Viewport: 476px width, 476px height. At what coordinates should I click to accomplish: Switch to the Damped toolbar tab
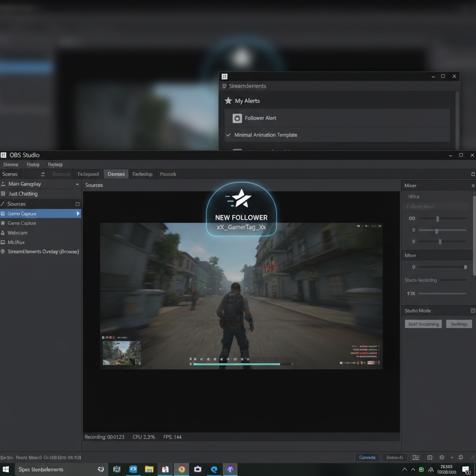point(116,173)
